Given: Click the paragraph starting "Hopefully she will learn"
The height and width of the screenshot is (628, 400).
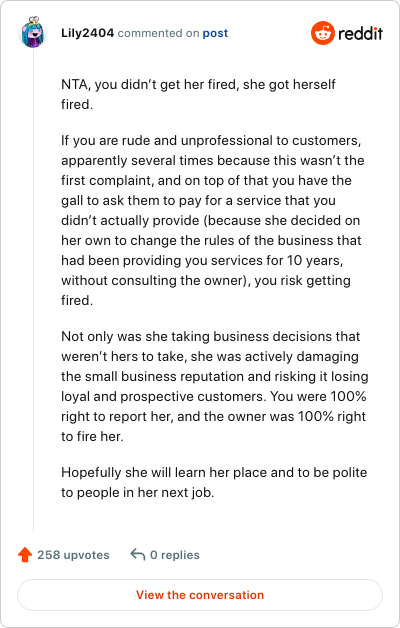Looking at the screenshot, I should click(x=214, y=482).
